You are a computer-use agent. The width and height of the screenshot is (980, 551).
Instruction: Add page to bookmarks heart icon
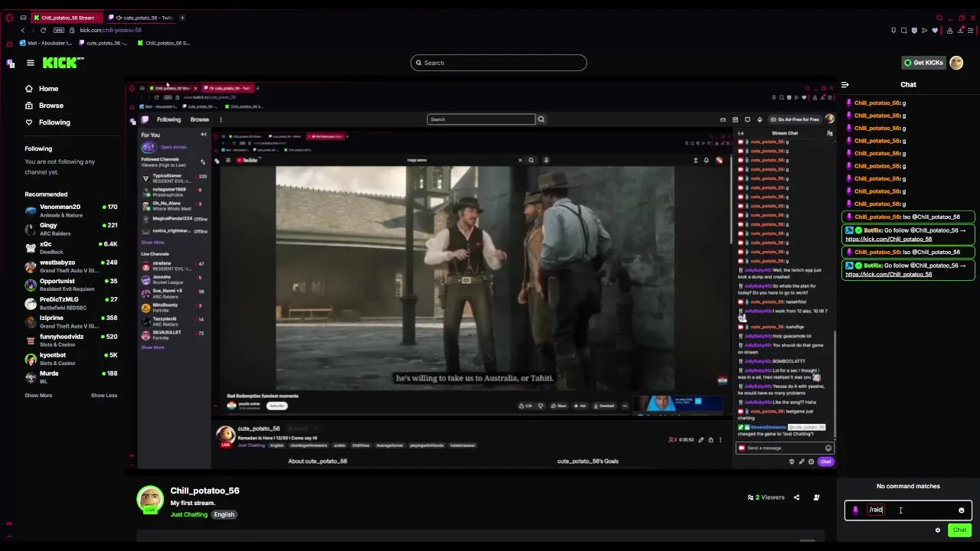[x=935, y=31]
